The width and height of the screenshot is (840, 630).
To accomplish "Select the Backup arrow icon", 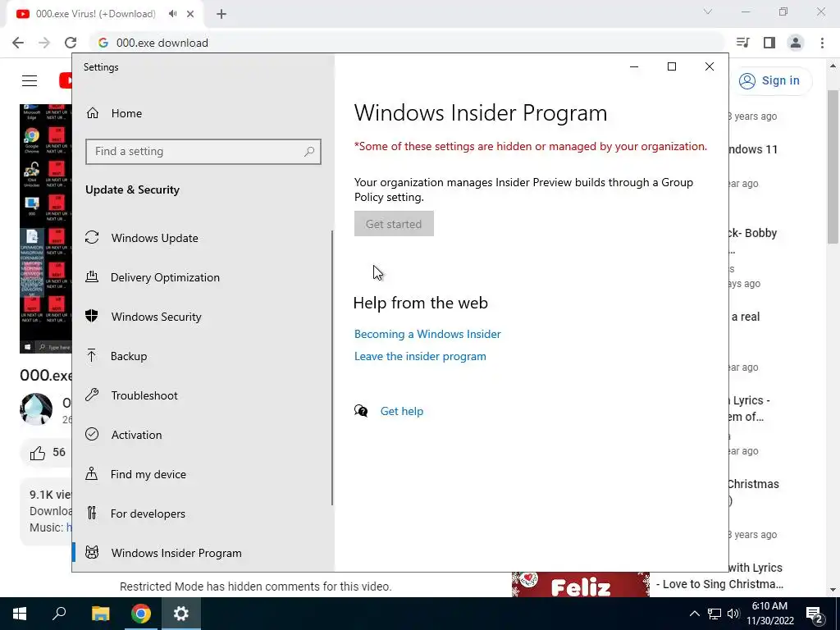I will point(92,356).
